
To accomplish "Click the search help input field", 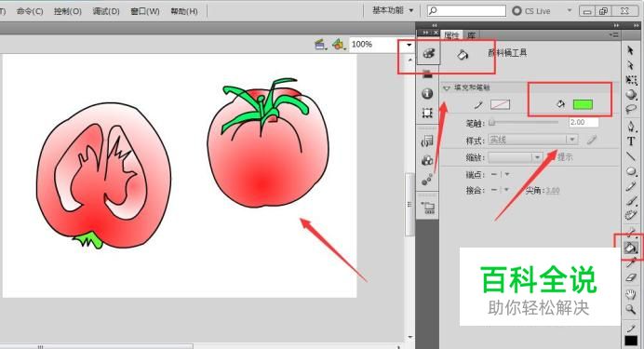I will [x=466, y=10].
